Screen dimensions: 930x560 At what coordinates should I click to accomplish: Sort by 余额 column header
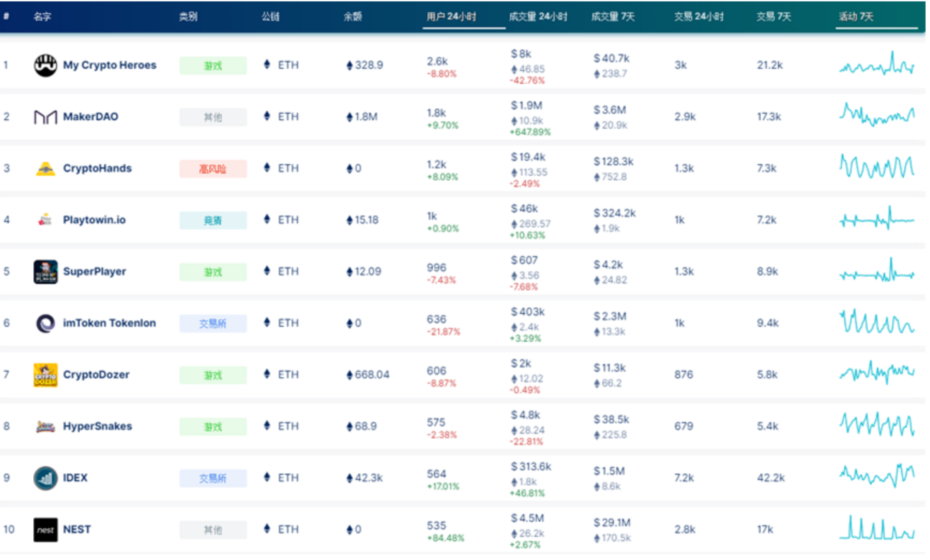click(353, 16)
